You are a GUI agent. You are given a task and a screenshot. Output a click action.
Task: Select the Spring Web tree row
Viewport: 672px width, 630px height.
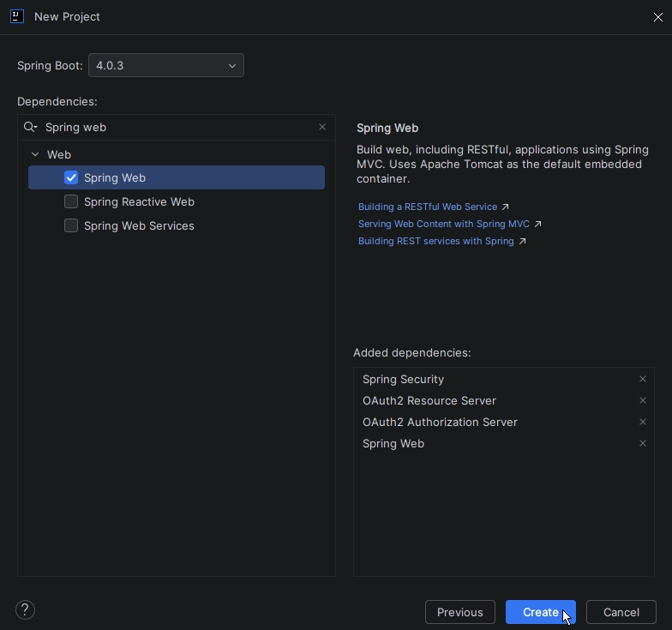pos(177,177)
